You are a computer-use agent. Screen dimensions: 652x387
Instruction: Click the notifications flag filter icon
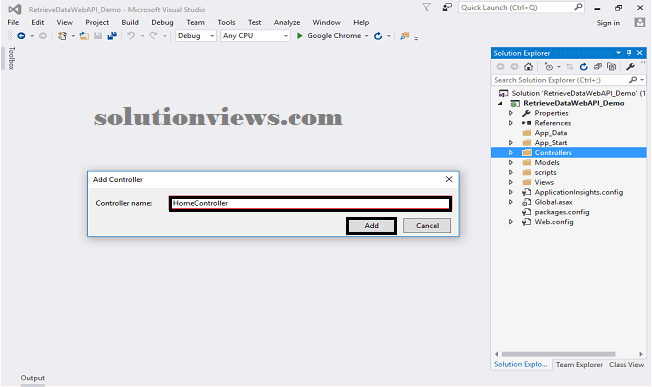[427, 7]
